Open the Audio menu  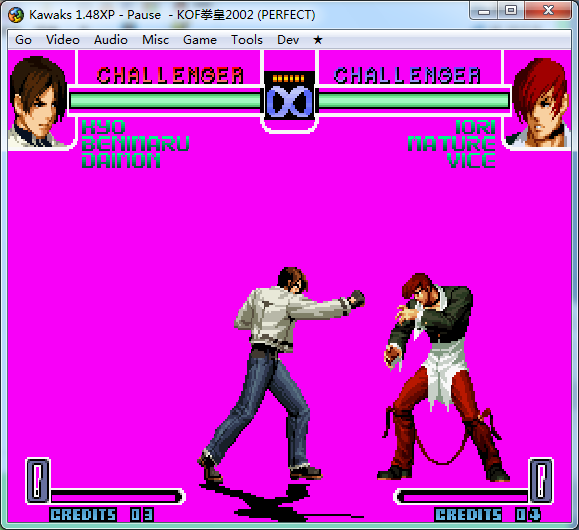click(x=110, y=40)
